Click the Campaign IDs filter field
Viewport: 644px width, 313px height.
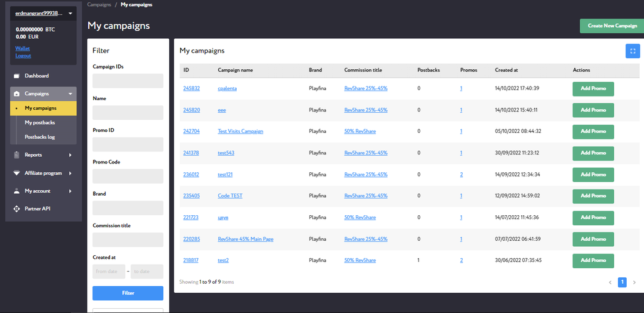point(128,81)
